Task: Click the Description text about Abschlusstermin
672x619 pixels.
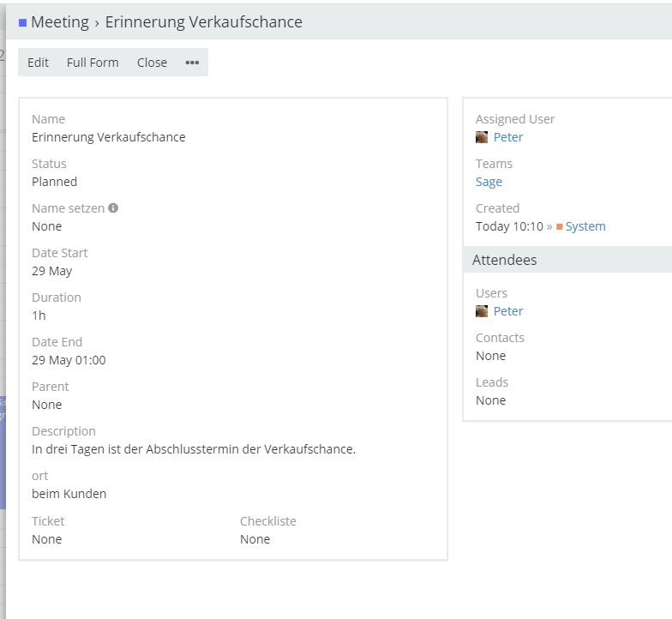Action: pos(193,449)
